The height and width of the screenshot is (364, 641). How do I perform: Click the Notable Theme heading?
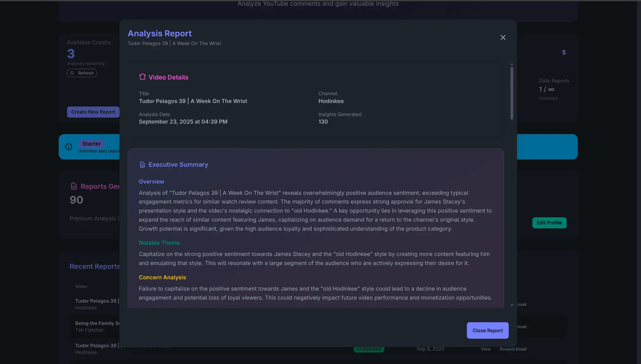pyautogui.click(x=159, y=243)
